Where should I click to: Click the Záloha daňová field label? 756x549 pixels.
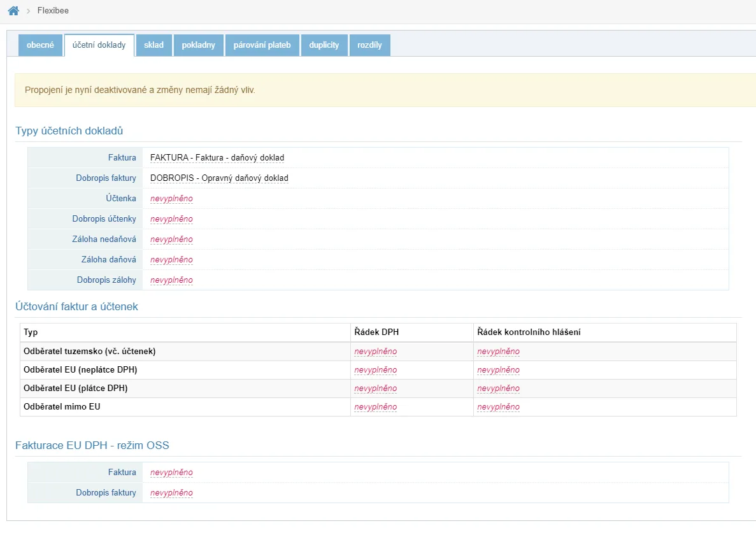point(108,259)
